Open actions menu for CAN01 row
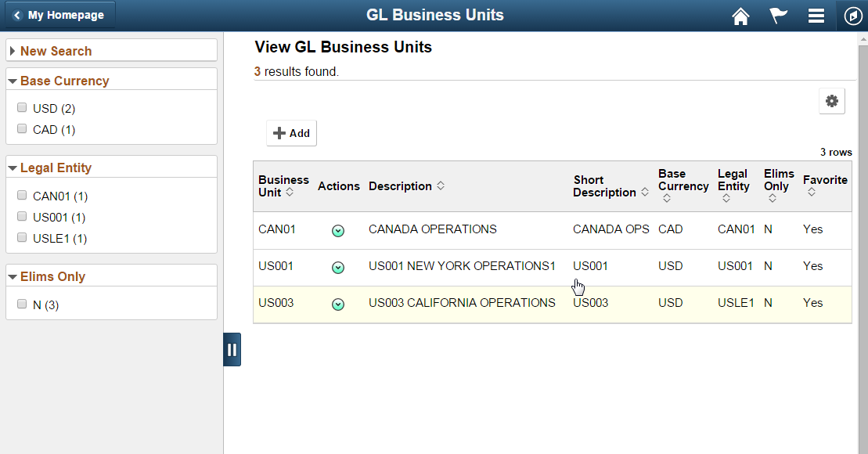This screenshot has width=868, height=454. [x=337, y=231]
